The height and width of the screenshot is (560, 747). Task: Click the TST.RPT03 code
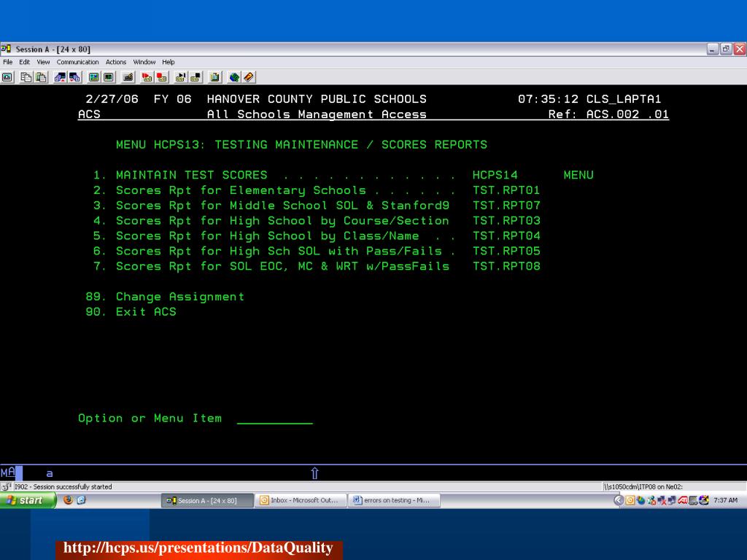[x=506, y=220]
